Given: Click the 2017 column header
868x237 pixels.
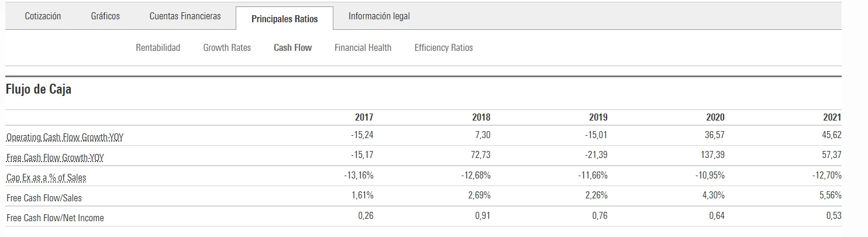Looking at the screenshot, I should click(364, 118).
